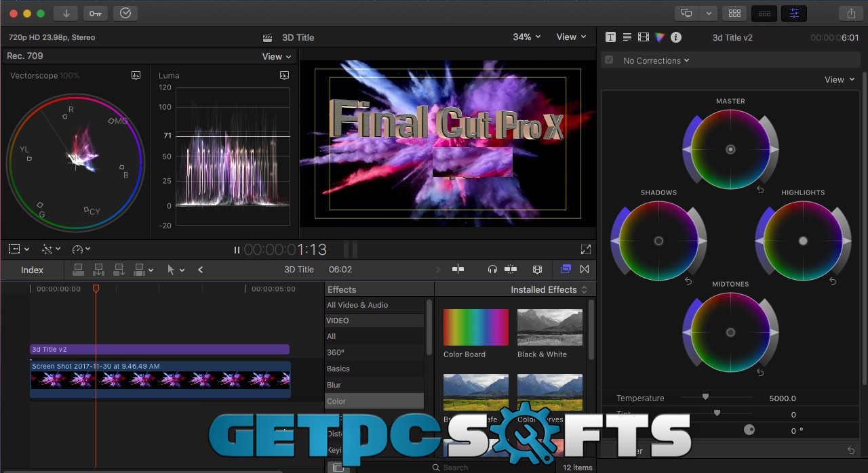Go back in timeline history arrow
Viewport: 868px width, 473px height.
pyautogui.click(x=200, y=270)
